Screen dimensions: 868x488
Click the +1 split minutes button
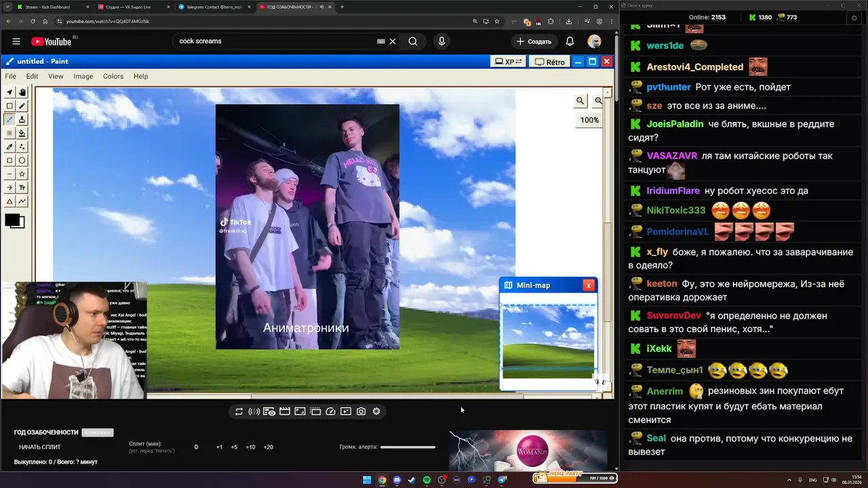point(219,447)
